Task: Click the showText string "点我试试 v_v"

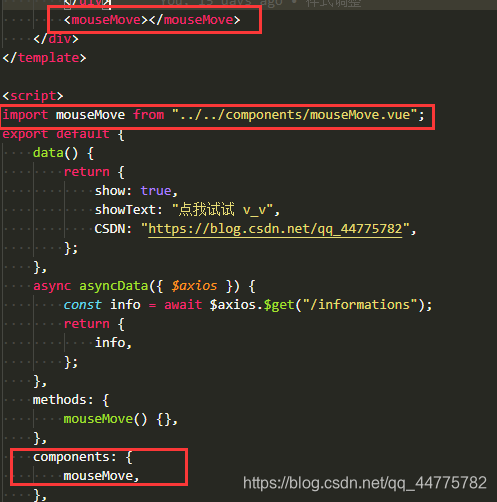Action: (x=222, y=210)
